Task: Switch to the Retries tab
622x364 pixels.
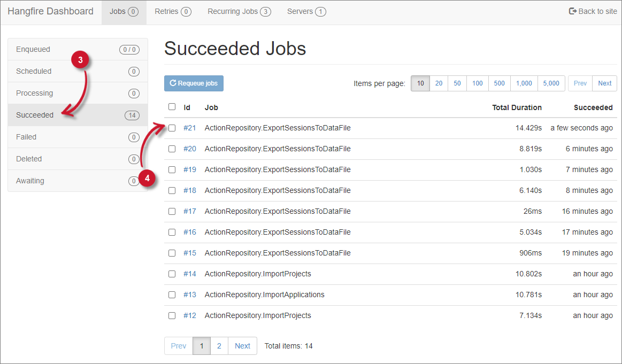Action: pos(172,11)
